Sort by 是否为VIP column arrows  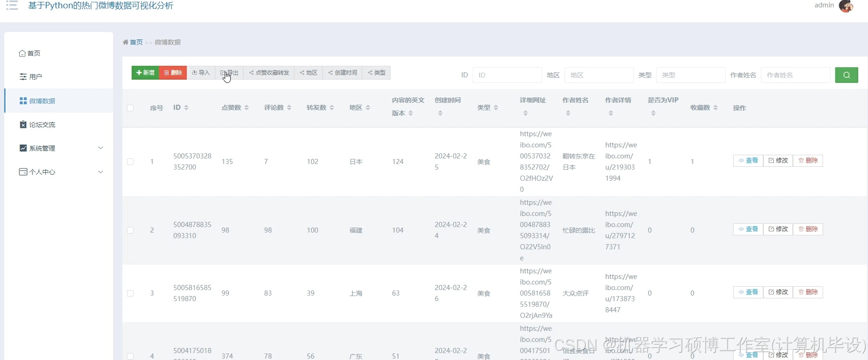pyautogui.click(x=653, y=113)
